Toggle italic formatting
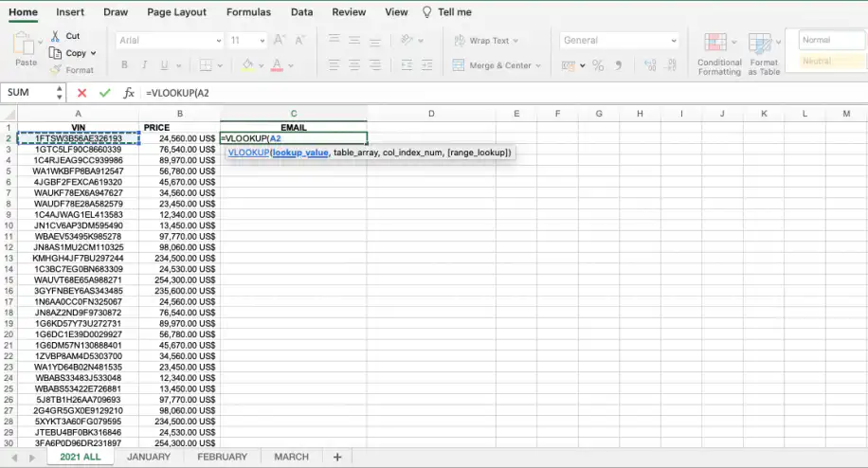This screenshot has height=468, width=868. click(144, 65)
